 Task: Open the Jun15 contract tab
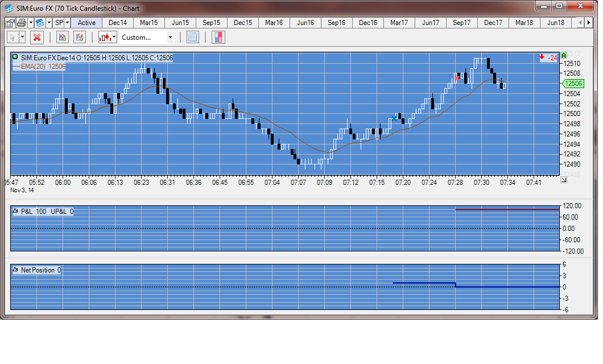point(180,23)
